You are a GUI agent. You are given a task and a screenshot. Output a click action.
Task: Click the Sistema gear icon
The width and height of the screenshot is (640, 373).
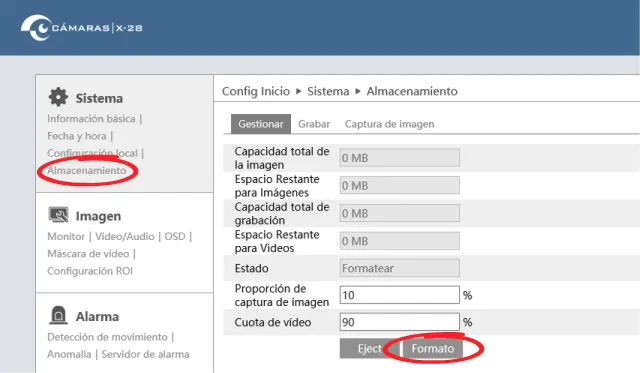coord(58,97)
